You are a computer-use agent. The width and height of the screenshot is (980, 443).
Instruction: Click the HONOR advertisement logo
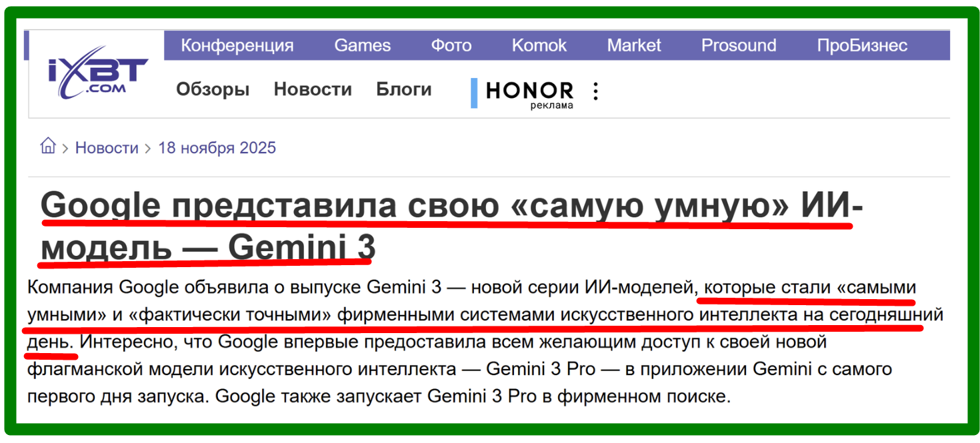click(529, 91)
